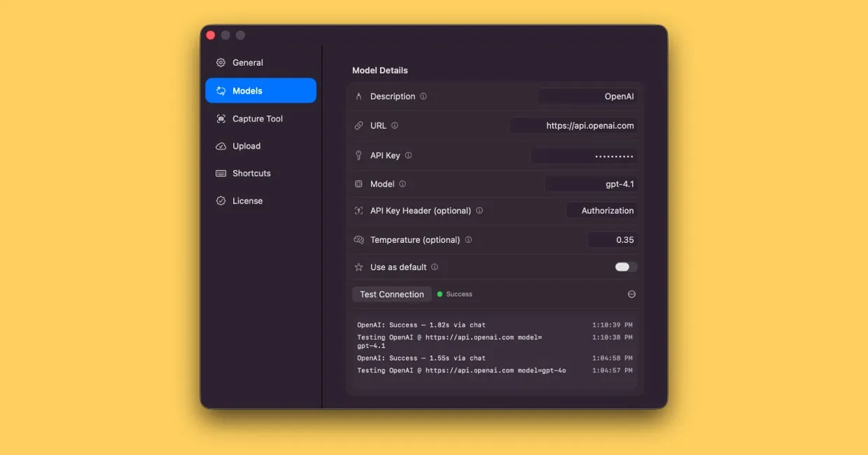The width and height of the screenshot is (868, 455).
Task: Open the General settings section
Action: (x=248, y=62)
